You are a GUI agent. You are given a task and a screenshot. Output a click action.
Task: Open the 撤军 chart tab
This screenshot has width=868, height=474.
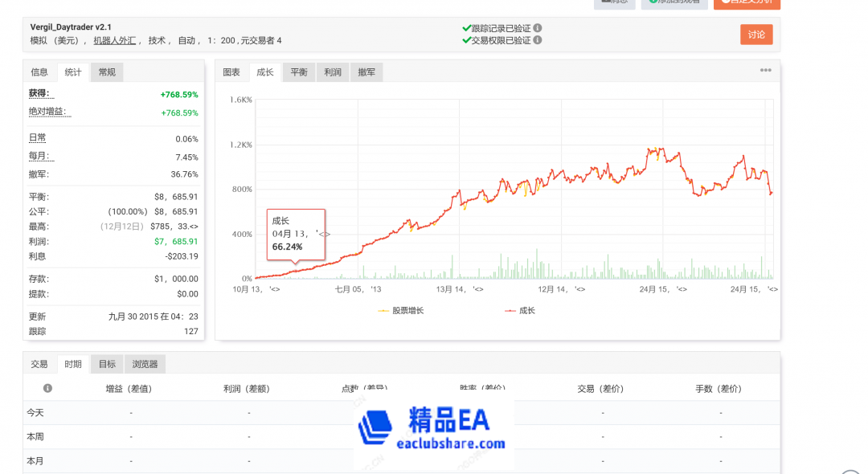366,72
